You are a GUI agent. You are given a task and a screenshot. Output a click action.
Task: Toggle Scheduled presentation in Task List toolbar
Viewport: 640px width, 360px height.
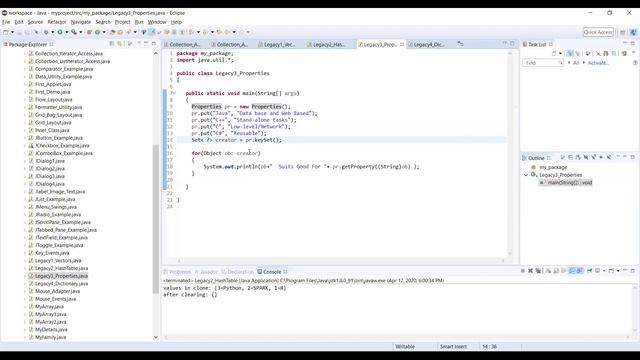coord(578,53)
